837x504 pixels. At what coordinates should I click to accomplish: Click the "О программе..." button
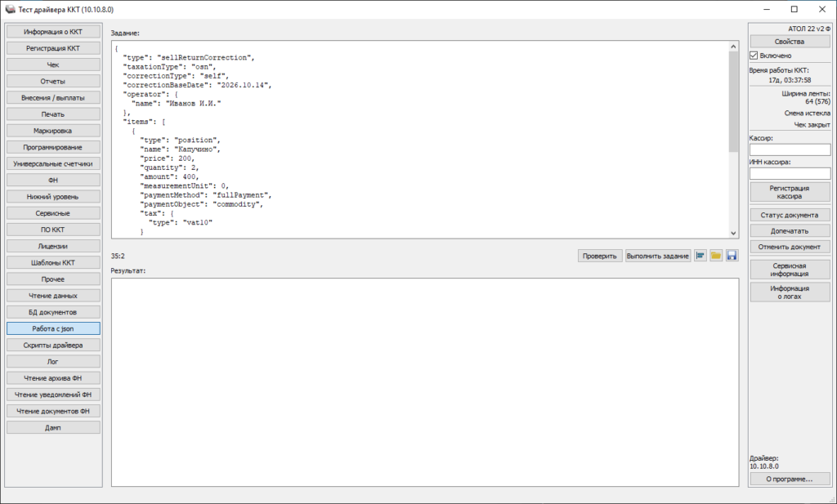tap(790, 479)
